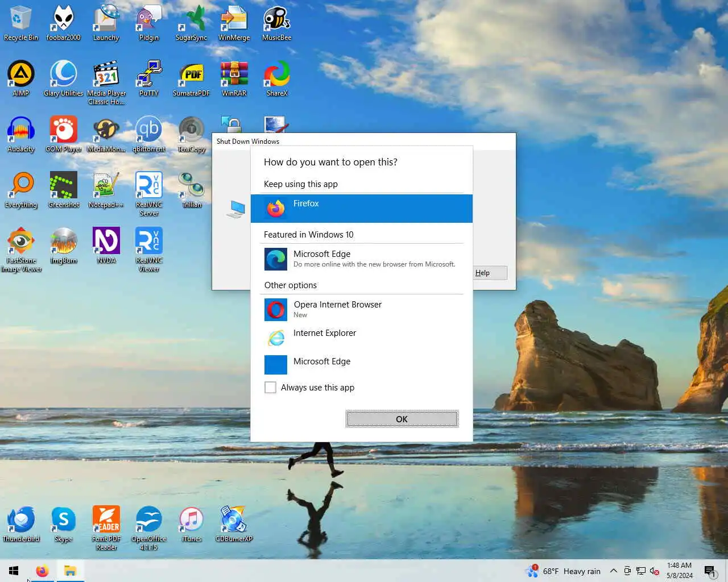This screenshot has height=582, width=728.
Task: Select the Thunderbird desktop icon
Action: 21,524
